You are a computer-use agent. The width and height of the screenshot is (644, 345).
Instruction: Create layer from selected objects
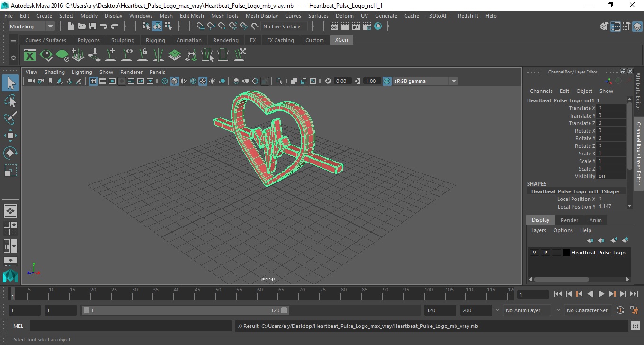pos(625,240)
